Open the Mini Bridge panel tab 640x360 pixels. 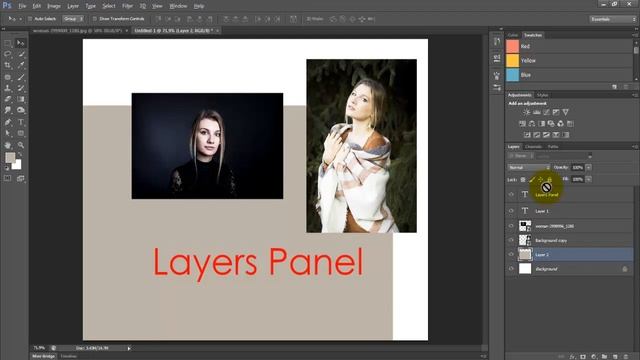pyautogui.click(x=43, y=356)
